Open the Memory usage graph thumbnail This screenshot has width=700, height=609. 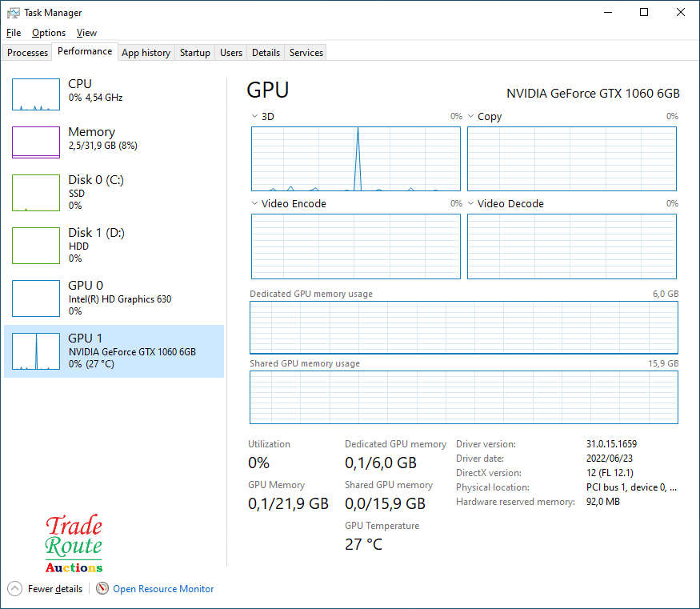(x=36, y=142)
